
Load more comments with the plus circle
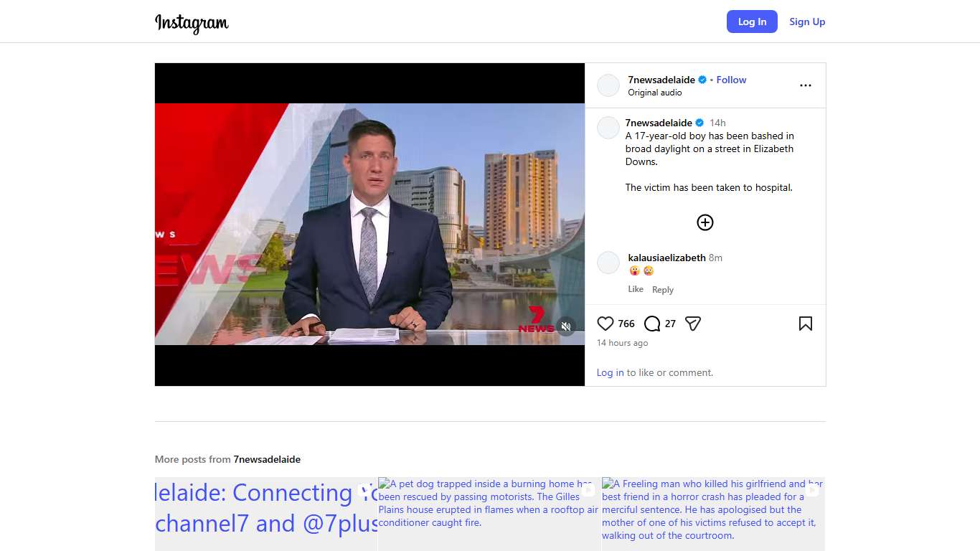point(705,222)
